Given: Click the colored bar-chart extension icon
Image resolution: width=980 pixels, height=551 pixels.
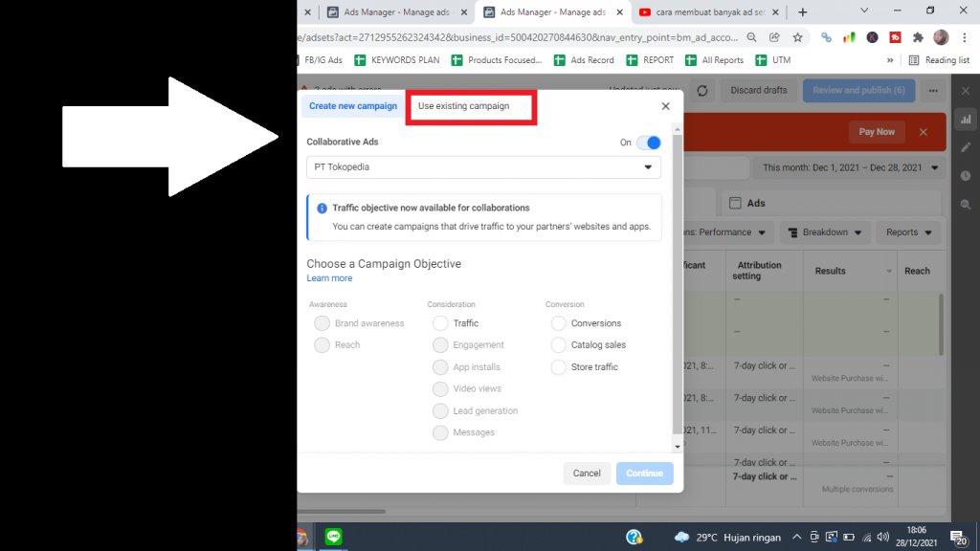Looking at the screenshot, I should 849,37.
